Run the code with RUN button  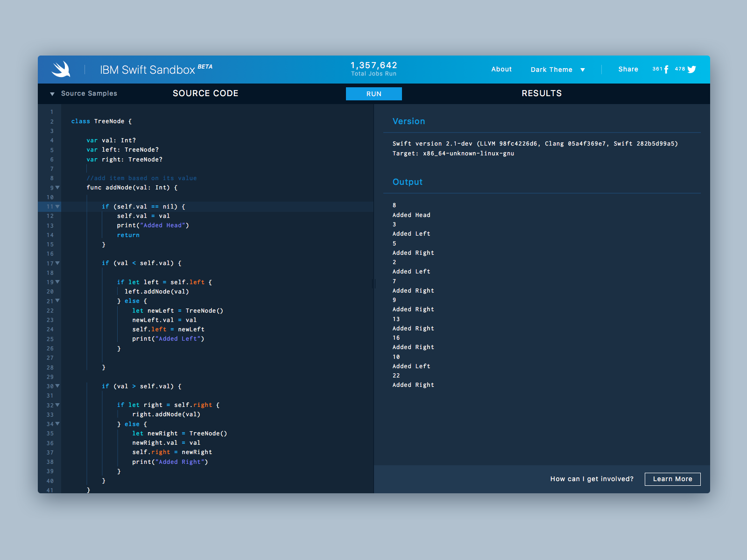click(374, 94)
